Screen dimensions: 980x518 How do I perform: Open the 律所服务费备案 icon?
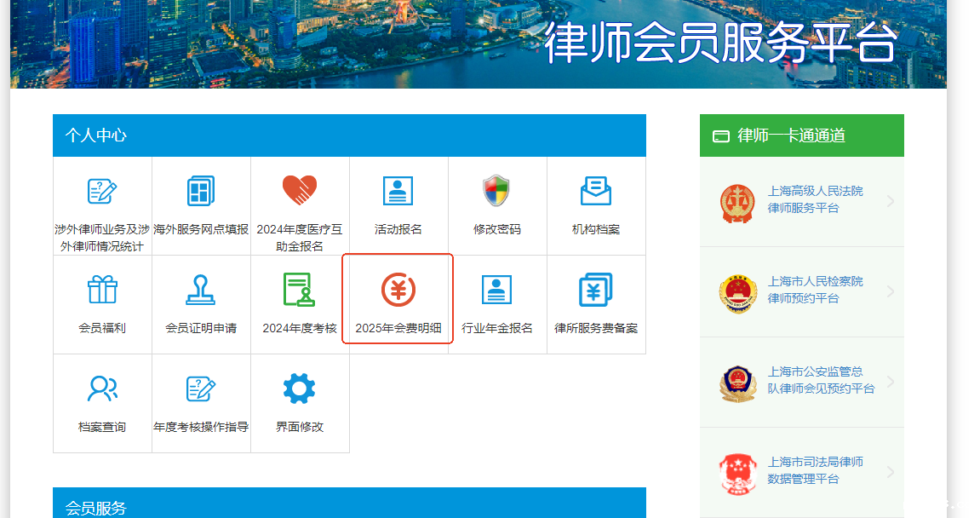click(596, 291)
